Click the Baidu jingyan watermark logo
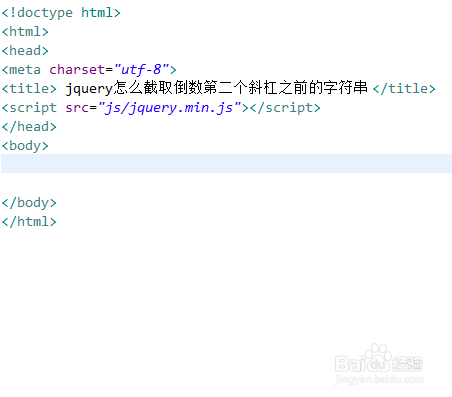The image size is (452, 397). coord(379,365)
